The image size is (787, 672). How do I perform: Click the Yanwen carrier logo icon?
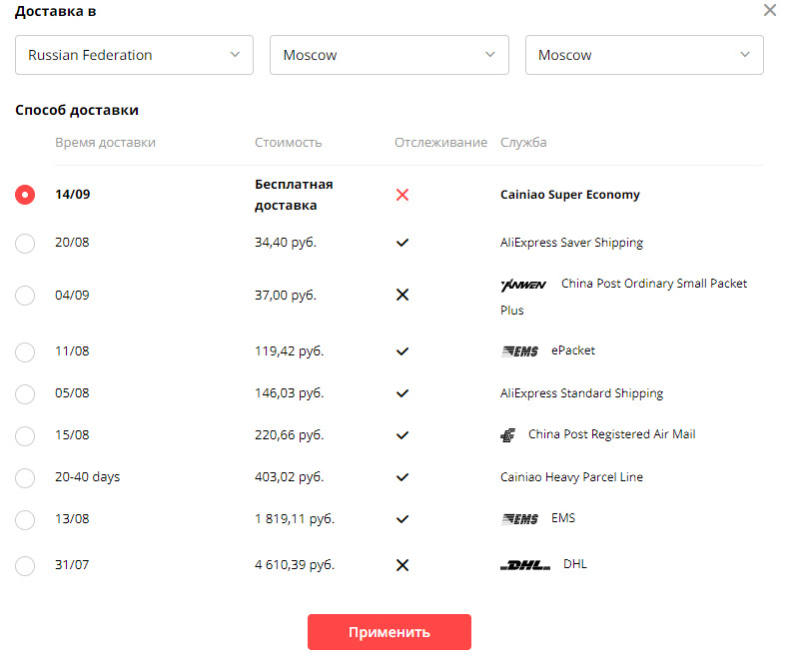tap(523, 285)
